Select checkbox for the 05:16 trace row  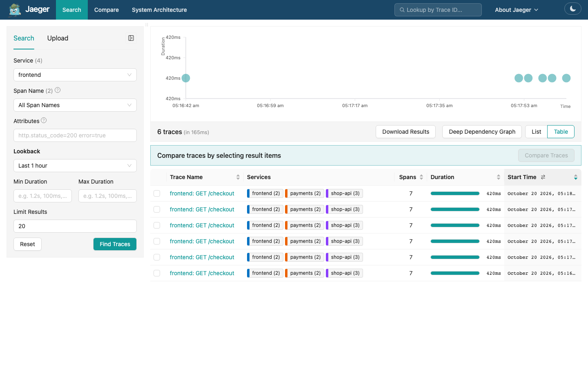[157, 273]
